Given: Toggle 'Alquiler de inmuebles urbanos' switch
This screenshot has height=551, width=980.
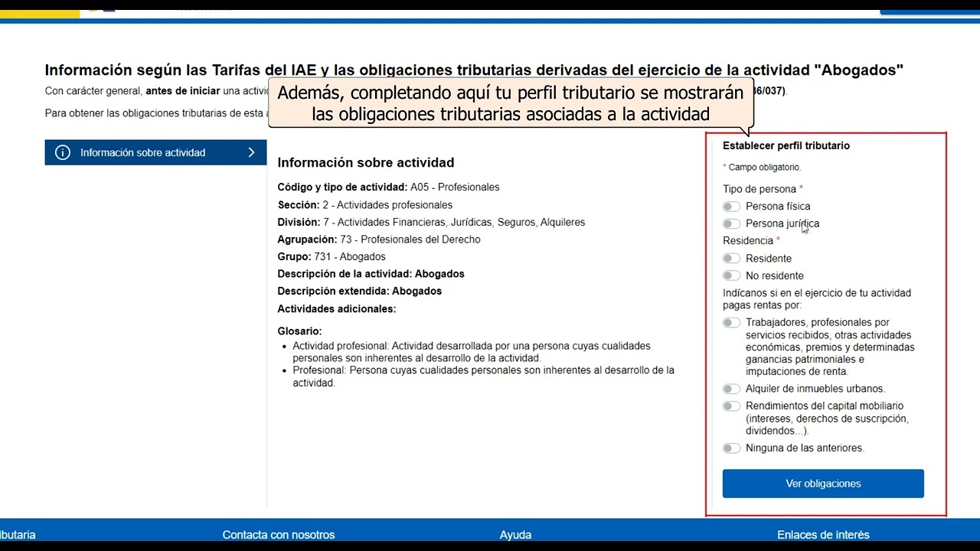Looking at the screenshot, I should pyautogui.click(x=731, y=389).
